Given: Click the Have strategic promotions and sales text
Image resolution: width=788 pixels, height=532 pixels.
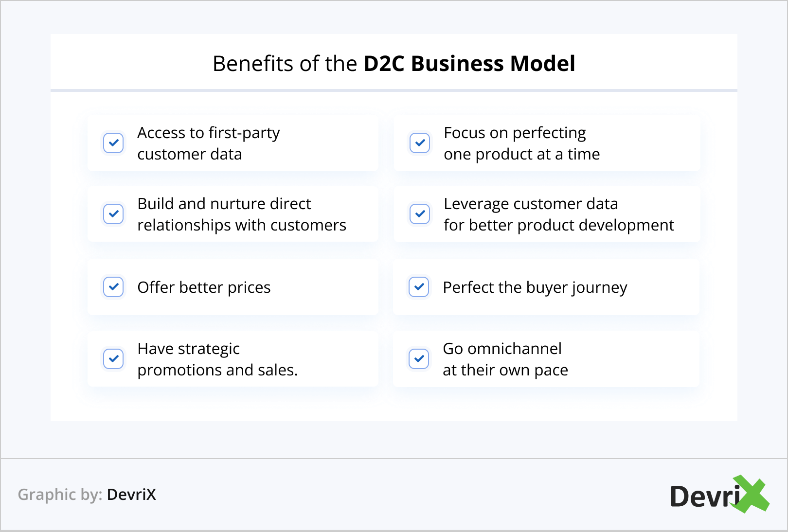Looking at the screenshot, I should coord(217,359).
